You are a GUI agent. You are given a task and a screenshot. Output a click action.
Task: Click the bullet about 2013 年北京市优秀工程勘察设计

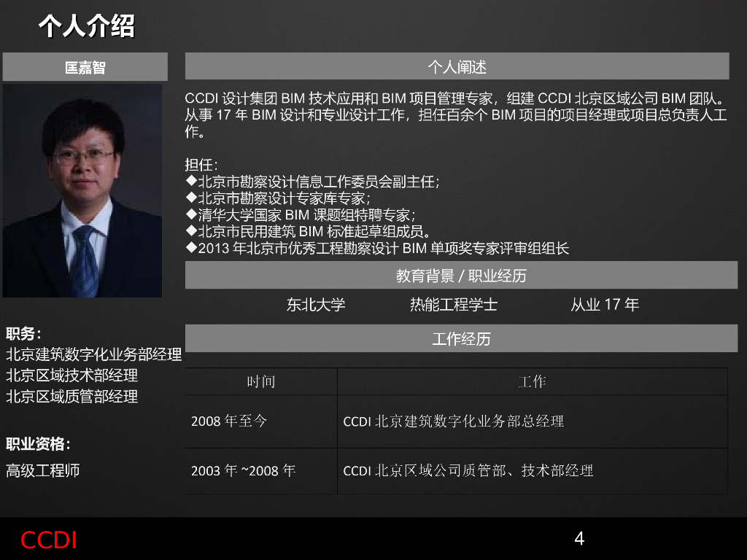coord(378,248)
